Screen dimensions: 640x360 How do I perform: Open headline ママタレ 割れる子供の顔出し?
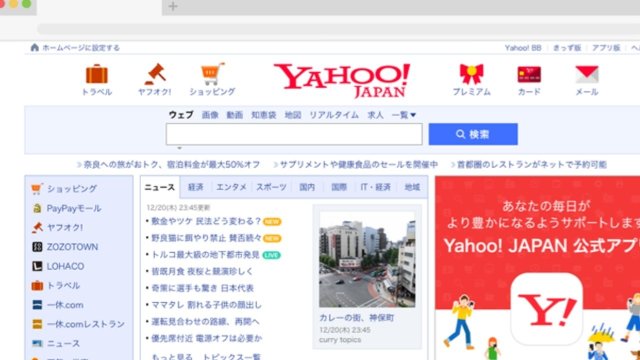tap(206, 305)
